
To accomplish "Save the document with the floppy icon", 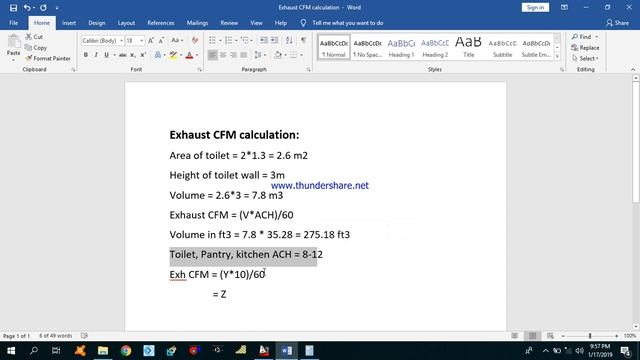I will (13, 7).
